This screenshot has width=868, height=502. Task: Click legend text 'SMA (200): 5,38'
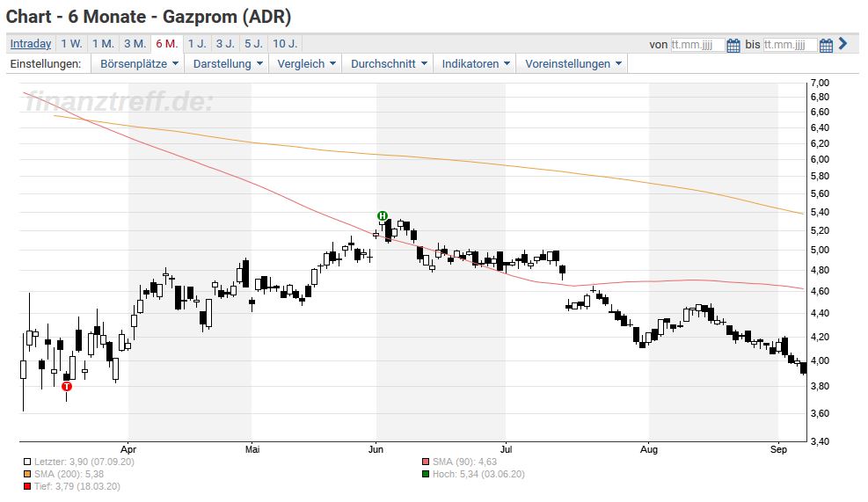tap(69, 475)
